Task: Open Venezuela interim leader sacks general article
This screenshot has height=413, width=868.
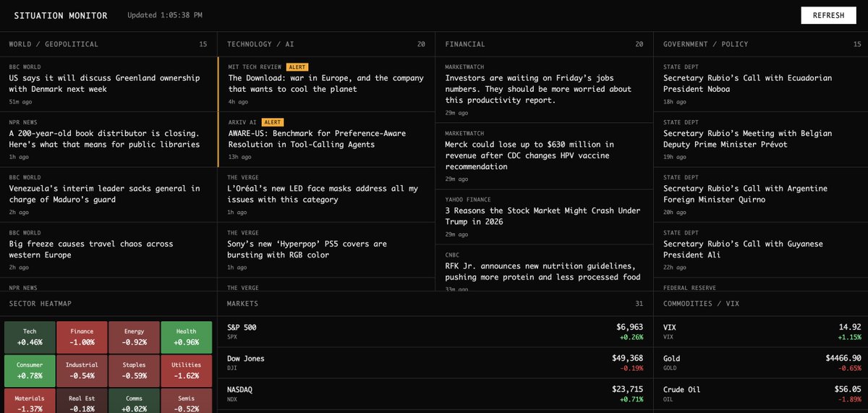Action: pos(104,194)
